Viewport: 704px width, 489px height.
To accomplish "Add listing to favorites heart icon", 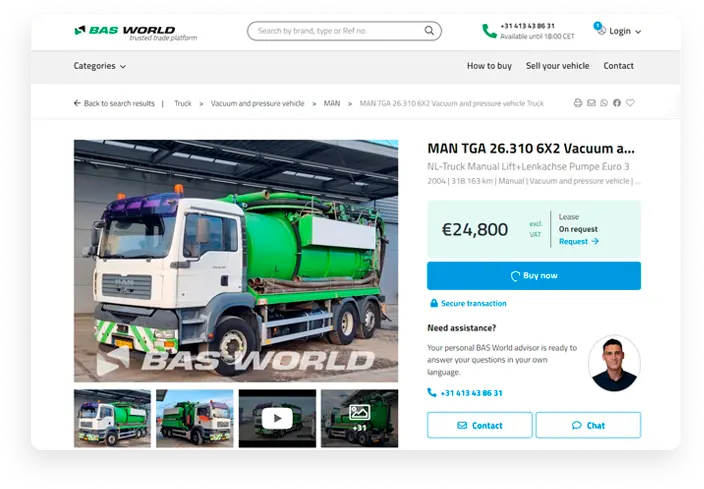I will point(630,103).
